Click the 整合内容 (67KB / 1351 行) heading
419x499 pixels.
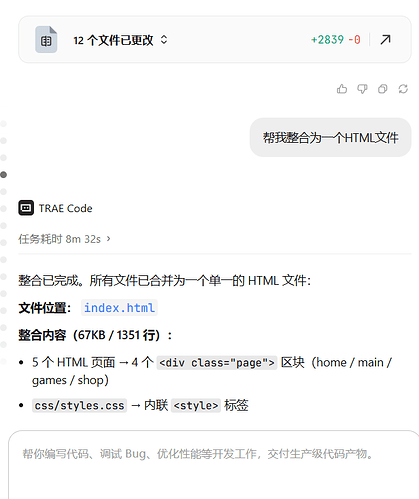[95, 335]
